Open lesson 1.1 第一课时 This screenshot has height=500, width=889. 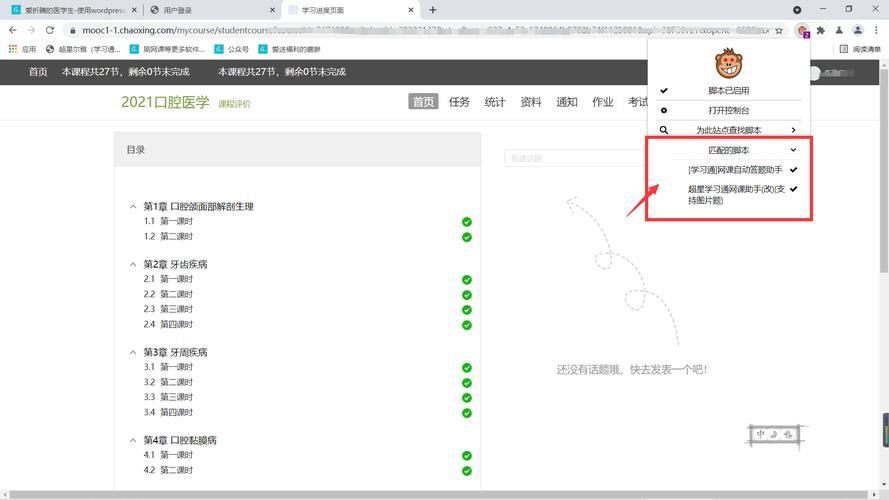pyautogui.click(x=168, y=221)
